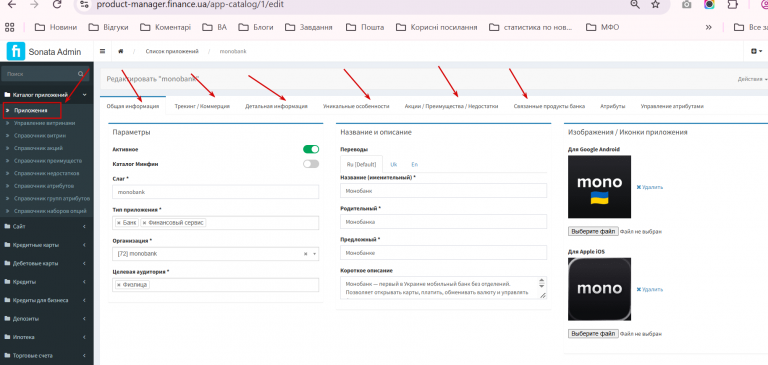Click the search magnifier in the sidebar

pos(80,74)
